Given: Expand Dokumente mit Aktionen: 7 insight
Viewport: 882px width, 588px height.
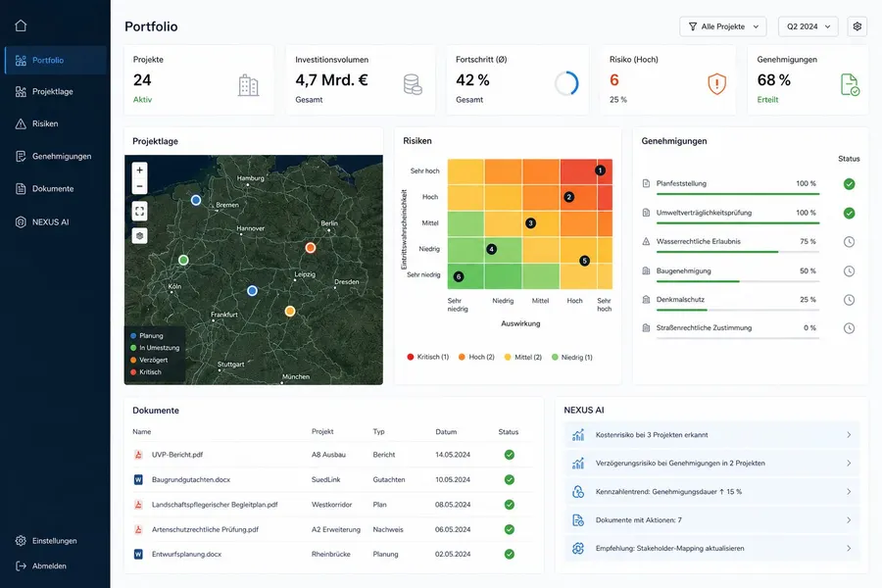Looking at the screenshot, I should (x=711, y=520).
